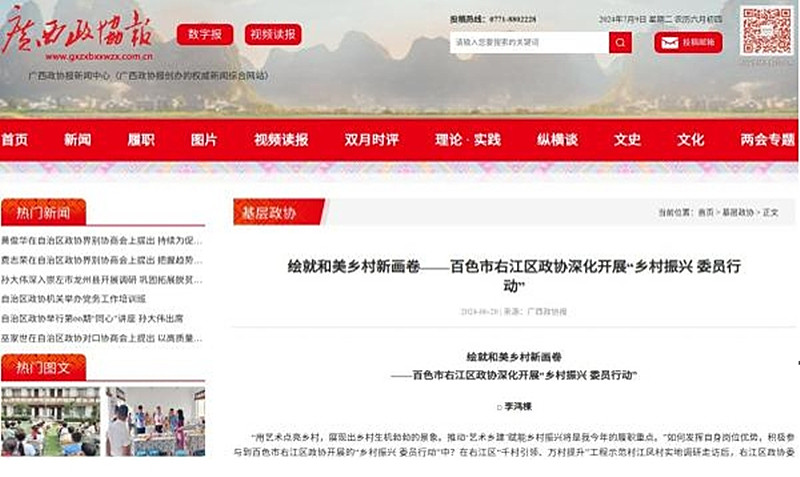Open left hot-picture thumbnail of crowd outdoors
This screenshot has width=800, height=477.
(51, 421)
